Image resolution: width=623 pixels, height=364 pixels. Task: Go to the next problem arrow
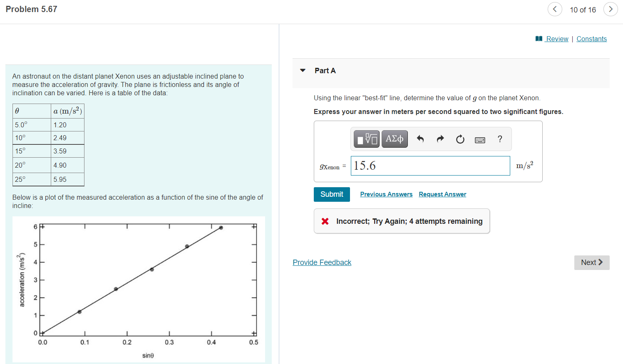(x=611, y=9)
